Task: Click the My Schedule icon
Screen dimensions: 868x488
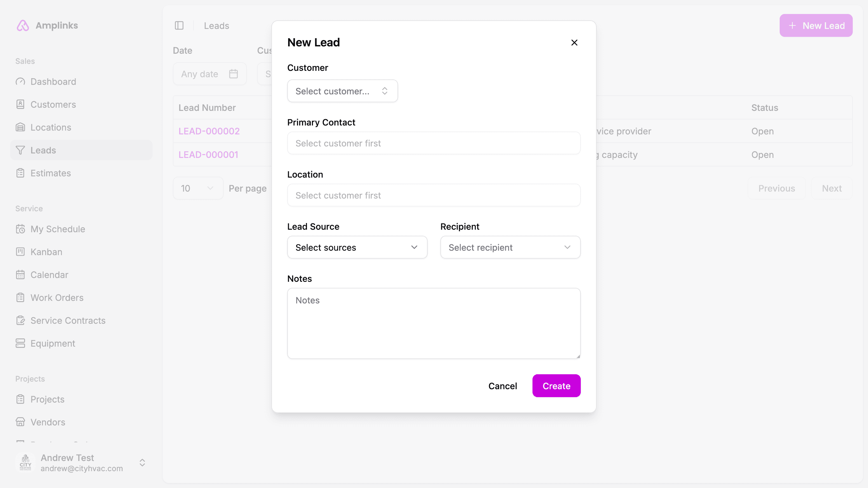Action: pos(20,229)
